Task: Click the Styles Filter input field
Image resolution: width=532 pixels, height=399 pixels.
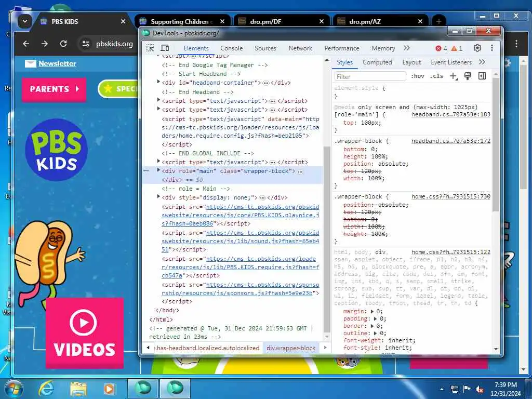Action: (370, 76)
